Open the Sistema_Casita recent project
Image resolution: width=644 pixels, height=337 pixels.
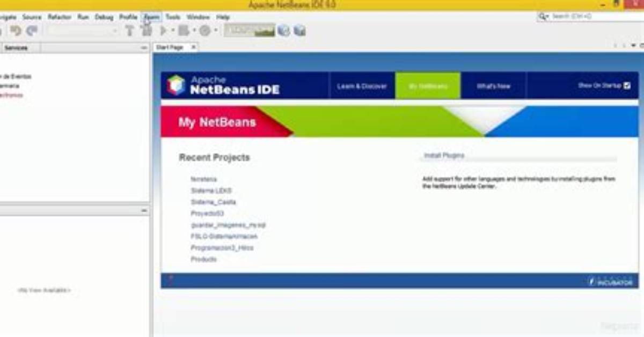(213, 202)
